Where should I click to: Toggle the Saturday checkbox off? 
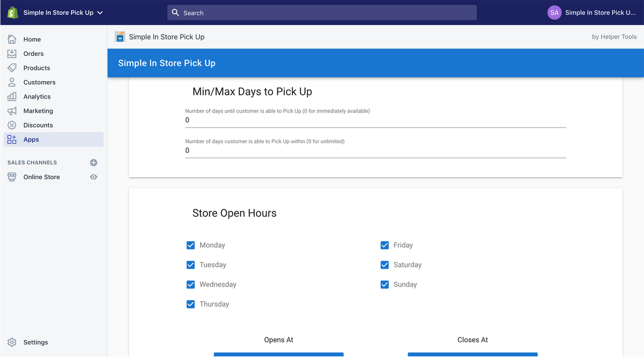tap(384, 264)
